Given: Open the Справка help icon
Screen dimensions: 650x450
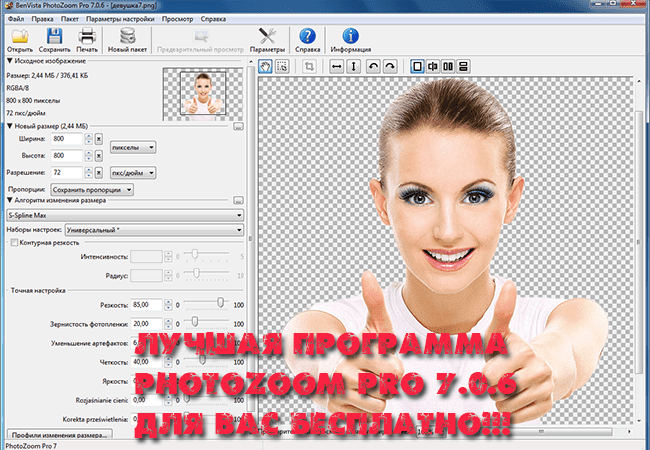Looking at the screenshot, I should point(308,36).
